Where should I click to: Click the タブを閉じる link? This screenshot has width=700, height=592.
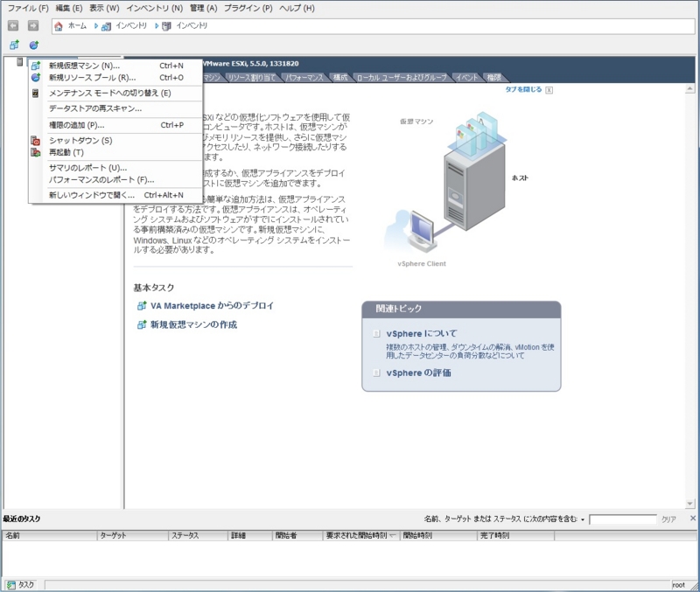point(523,90)
